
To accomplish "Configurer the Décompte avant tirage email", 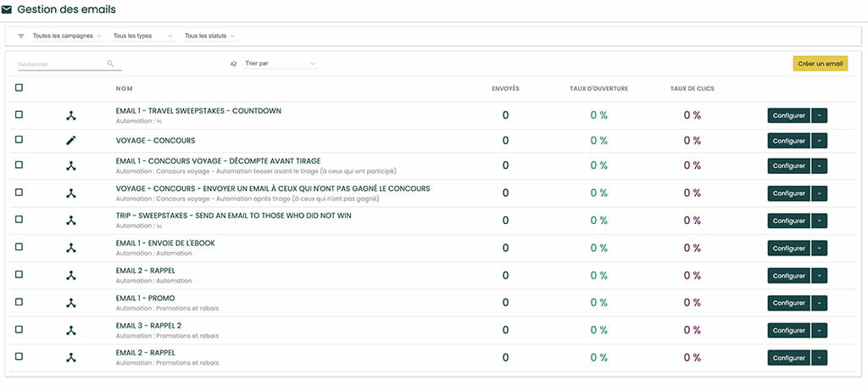I will click(x=789, y=165).
